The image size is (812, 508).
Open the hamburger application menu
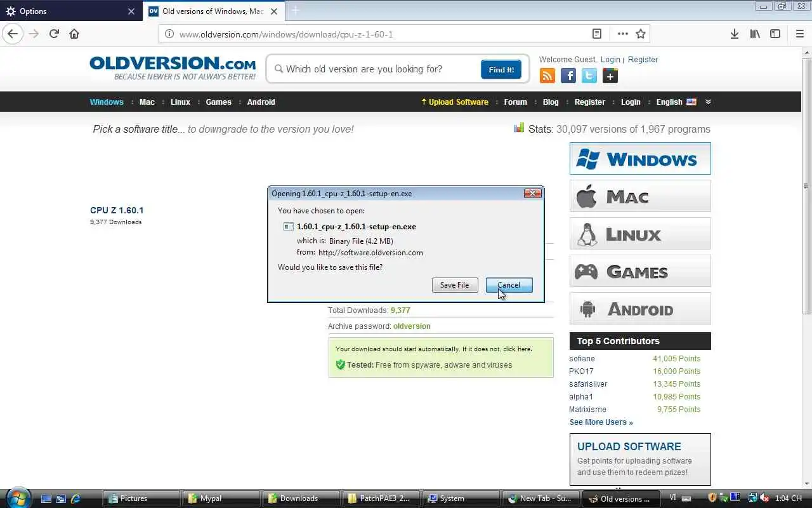click(x=799, y=34)
